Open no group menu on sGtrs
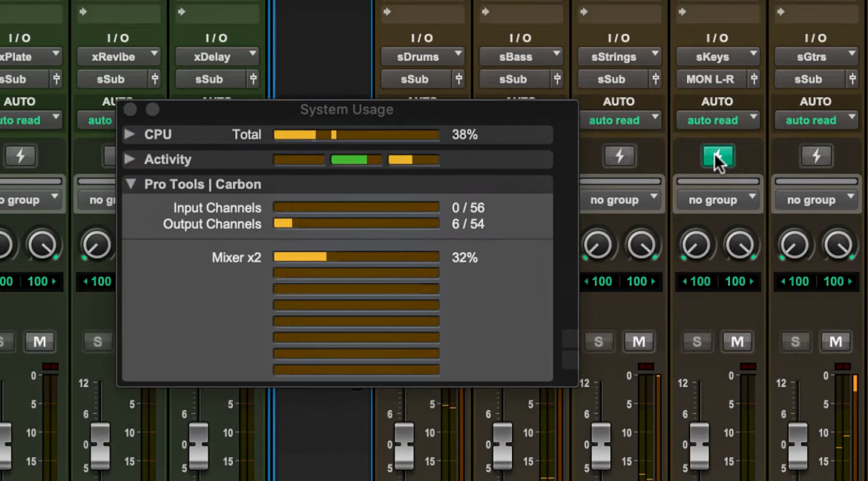 tap(817, 199)
